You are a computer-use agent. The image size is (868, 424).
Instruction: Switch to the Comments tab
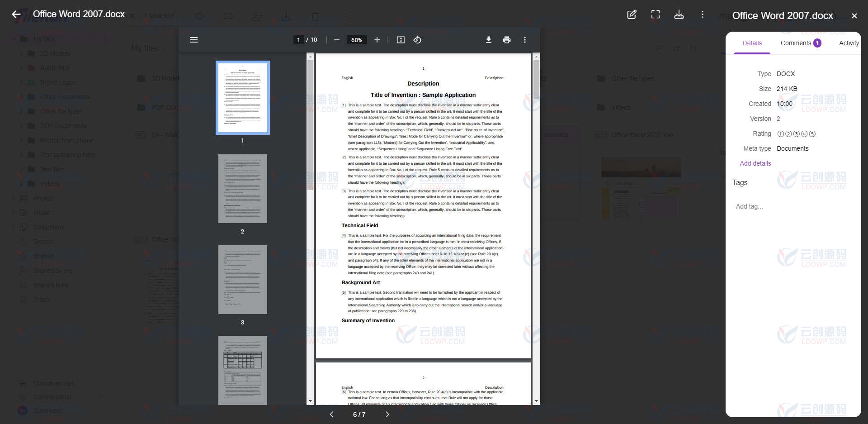click(x=801, y=43)
